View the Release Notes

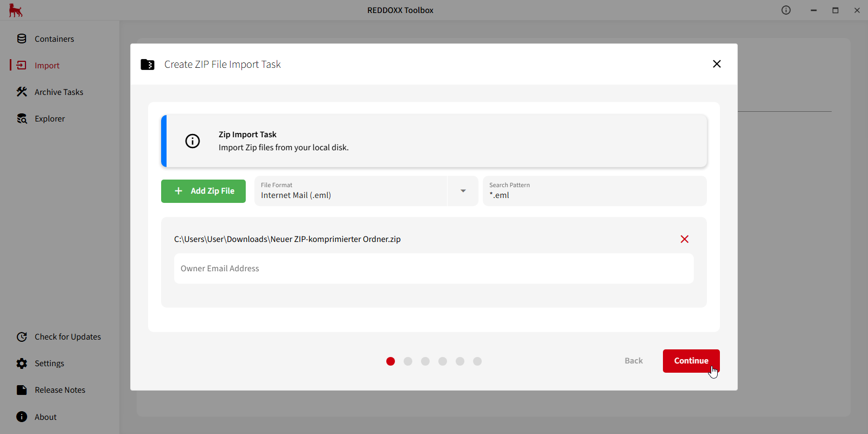pos(60,390)
